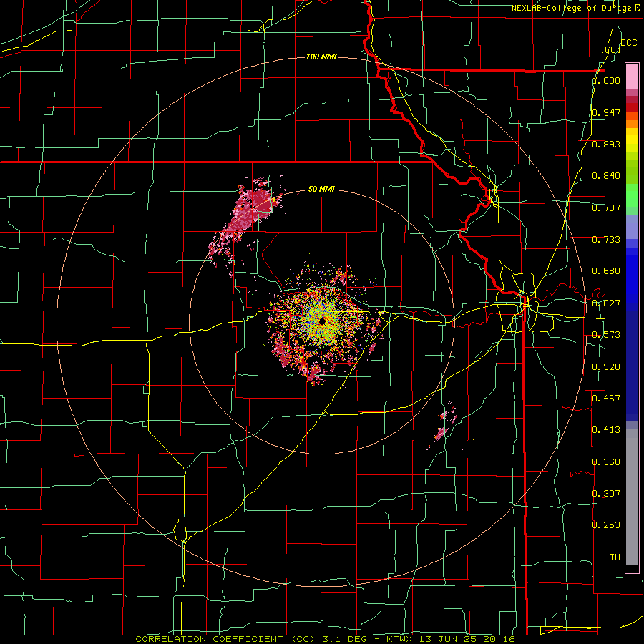Click the 0.573 scale value
This screenshot has height=644, width=644.
click(606, 335)
